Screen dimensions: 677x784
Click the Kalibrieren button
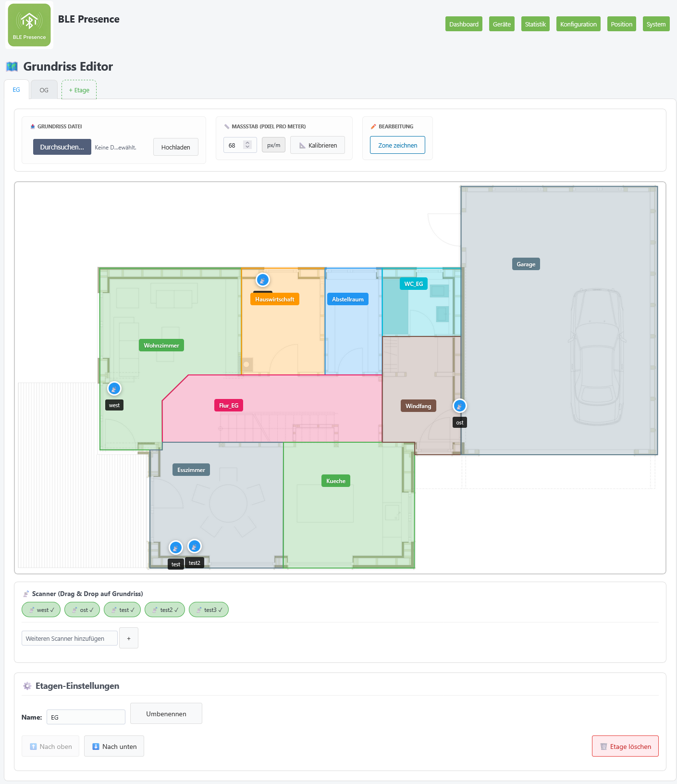pyautogui.click(x=318, y=145)
